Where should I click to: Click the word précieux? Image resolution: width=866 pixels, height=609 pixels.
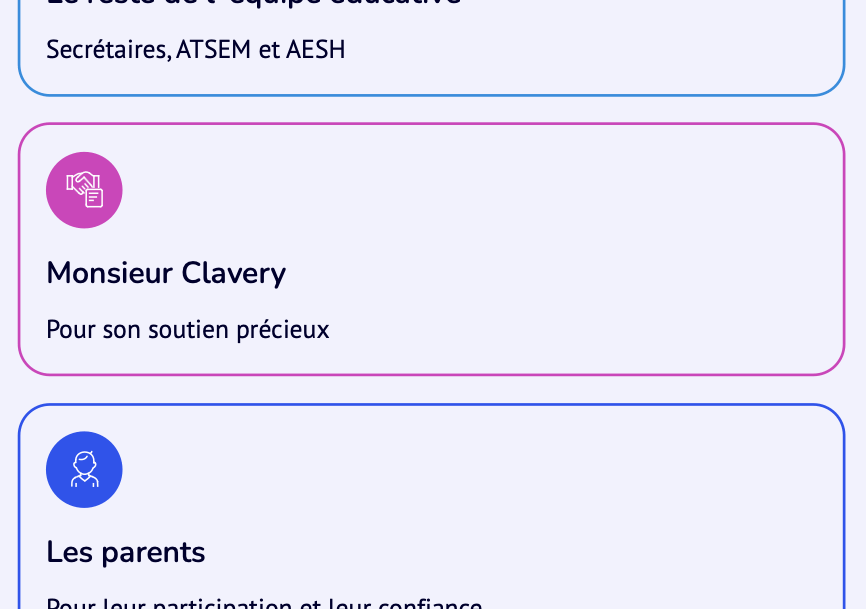tap(282, 330)
